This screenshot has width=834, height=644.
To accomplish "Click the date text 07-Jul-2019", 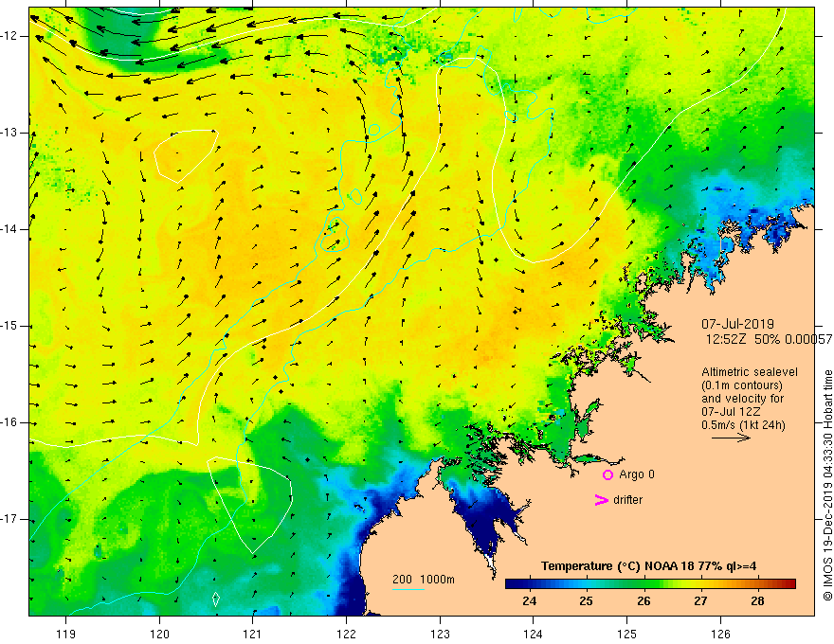I will 737,324.
